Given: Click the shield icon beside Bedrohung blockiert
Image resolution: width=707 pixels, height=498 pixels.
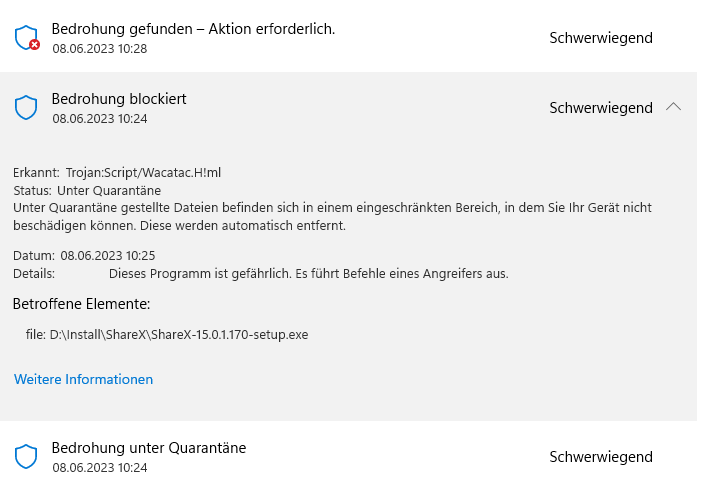Looking at the screenshot, I should pyautogui.click(x=26, y=107).
